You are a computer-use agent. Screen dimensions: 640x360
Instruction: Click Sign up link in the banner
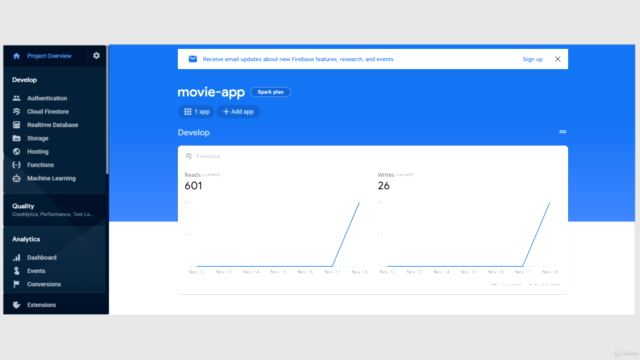(532, 59)
